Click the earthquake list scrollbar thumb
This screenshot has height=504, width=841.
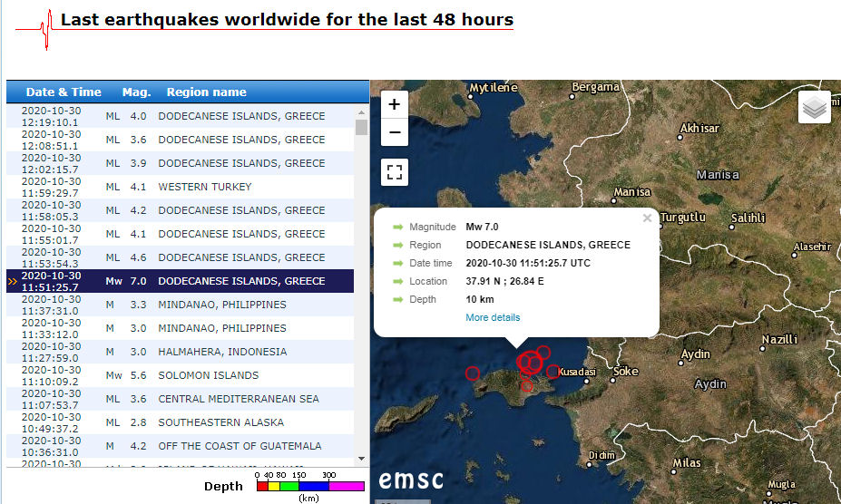(x=361, y=127)
